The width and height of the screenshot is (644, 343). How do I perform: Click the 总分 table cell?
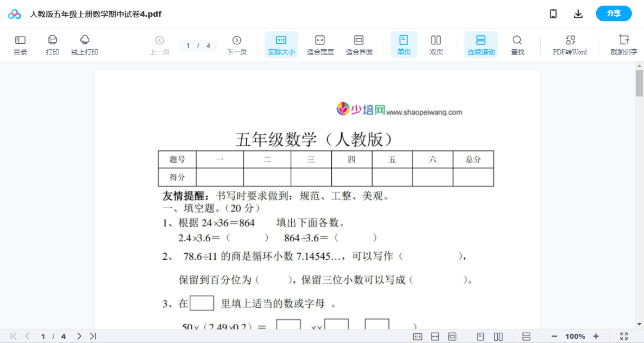pos(473,160)
